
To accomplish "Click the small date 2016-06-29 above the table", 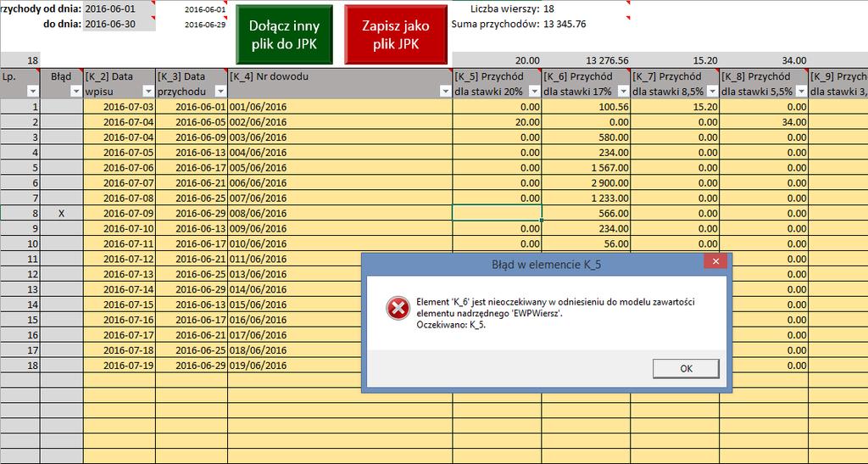I will pyautogui.click(x=205, y=25).
